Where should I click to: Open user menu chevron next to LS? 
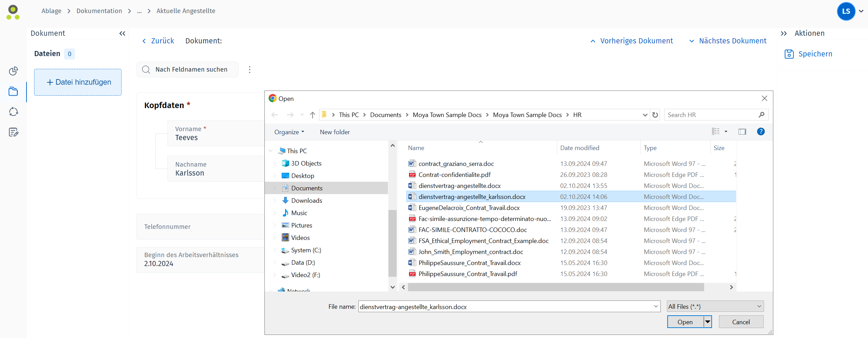(861, 11)
